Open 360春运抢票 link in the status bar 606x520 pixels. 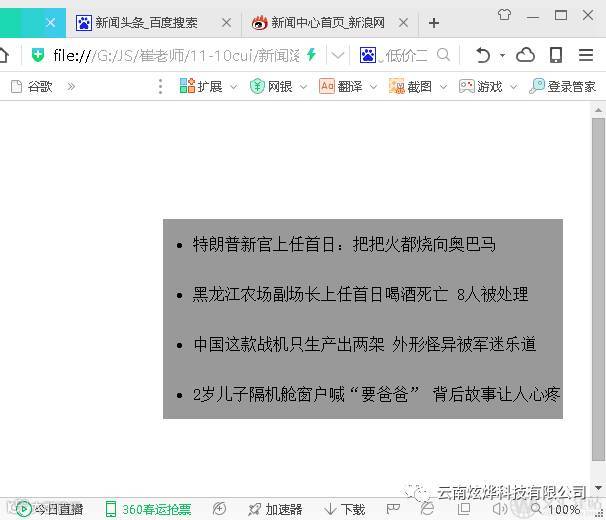148,509
